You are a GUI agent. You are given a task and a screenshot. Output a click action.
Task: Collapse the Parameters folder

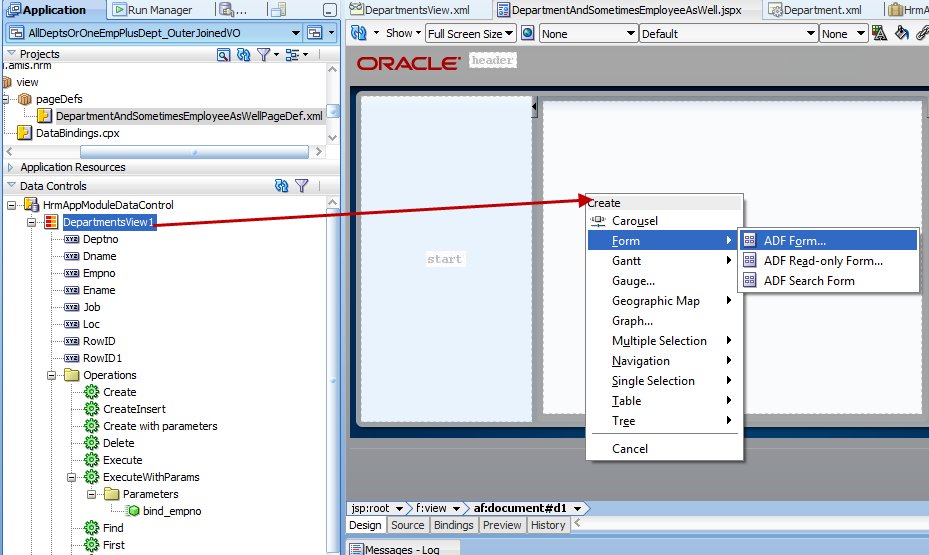point(91,494)
